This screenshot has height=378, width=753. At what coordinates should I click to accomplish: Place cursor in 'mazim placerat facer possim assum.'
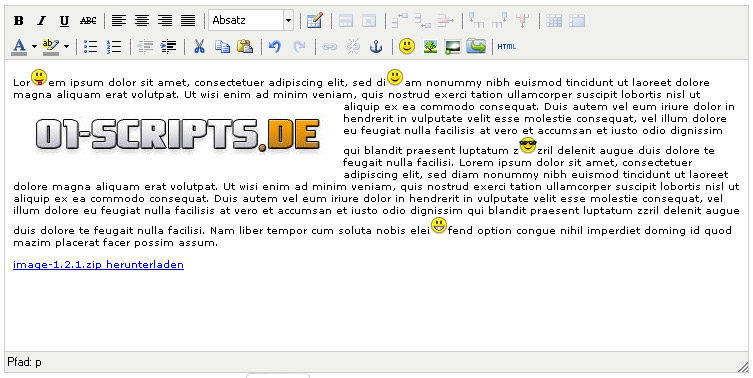[115, 243]
